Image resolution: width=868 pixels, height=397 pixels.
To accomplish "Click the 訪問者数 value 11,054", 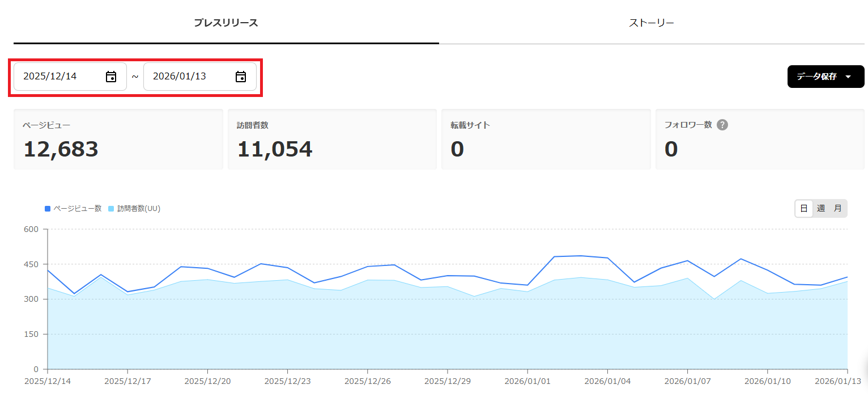I will 274,149.
